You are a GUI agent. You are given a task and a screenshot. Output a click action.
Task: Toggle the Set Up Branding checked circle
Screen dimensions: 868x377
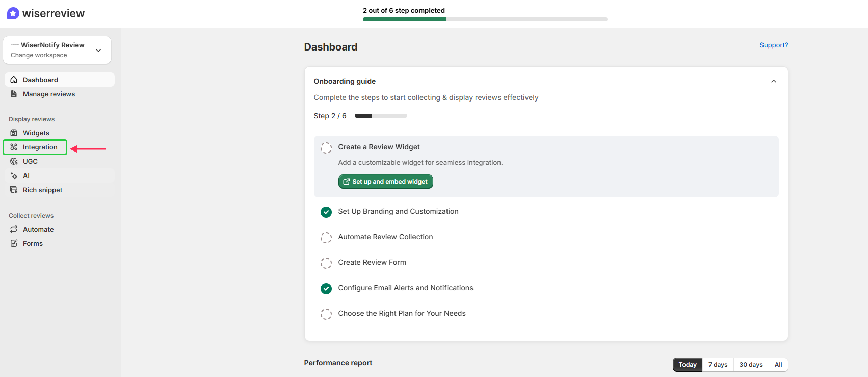pyautogui.click(x=326, y=212)
